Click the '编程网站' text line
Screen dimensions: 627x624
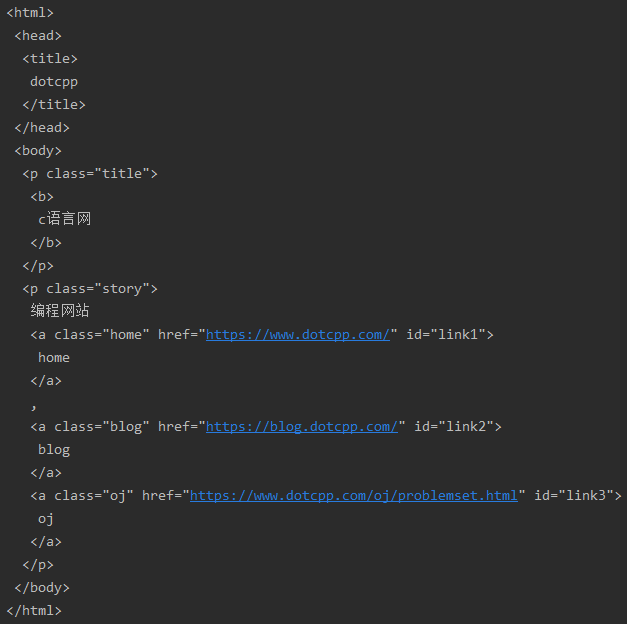tap(60, 311)
